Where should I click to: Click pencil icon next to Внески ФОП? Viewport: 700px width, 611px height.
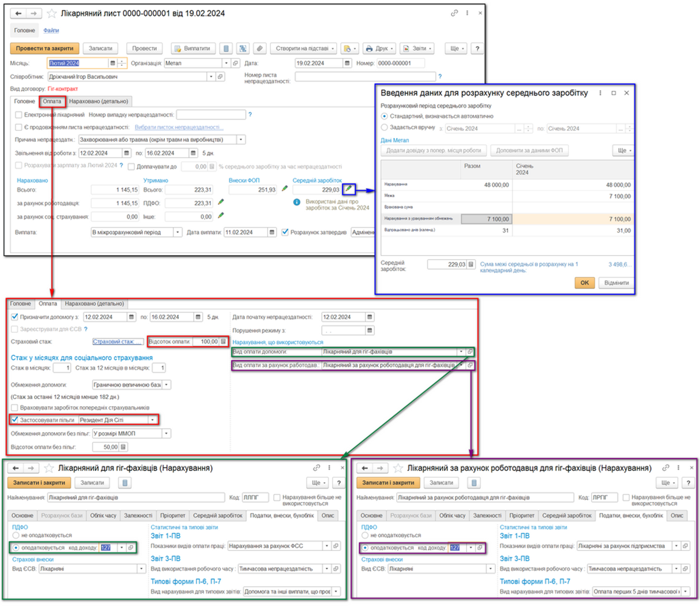pyautogui.click(x=284, y=189)
